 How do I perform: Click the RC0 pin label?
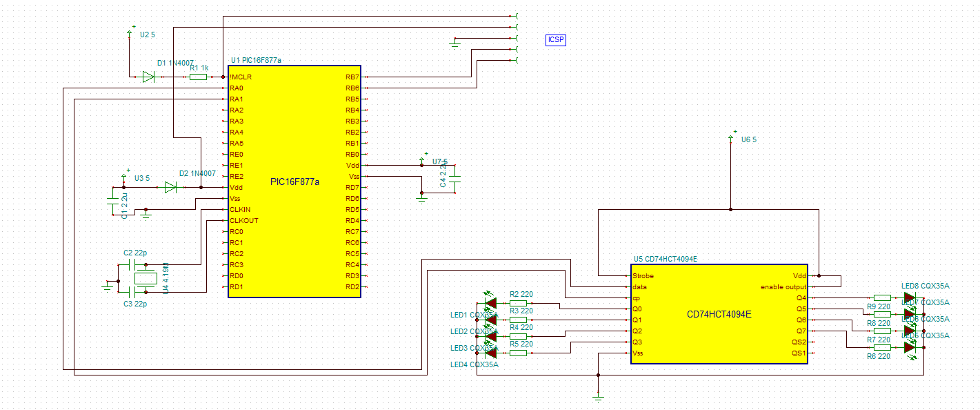click(x=237, y=232)
